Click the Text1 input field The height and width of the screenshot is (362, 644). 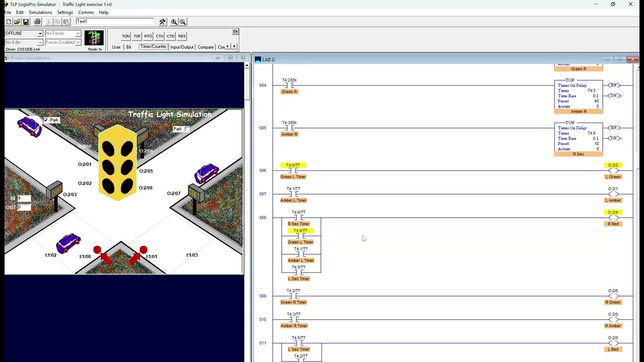(x=115, y=22)
